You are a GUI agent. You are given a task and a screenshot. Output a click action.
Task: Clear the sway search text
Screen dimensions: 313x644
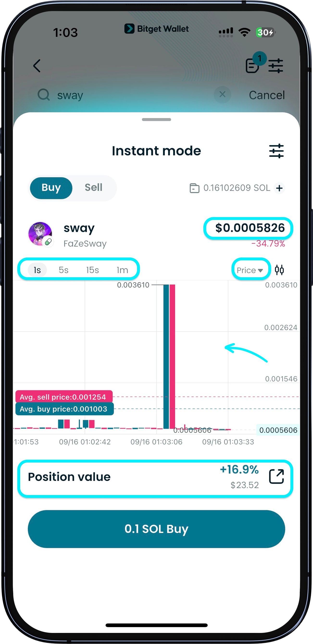click(222, 95)
